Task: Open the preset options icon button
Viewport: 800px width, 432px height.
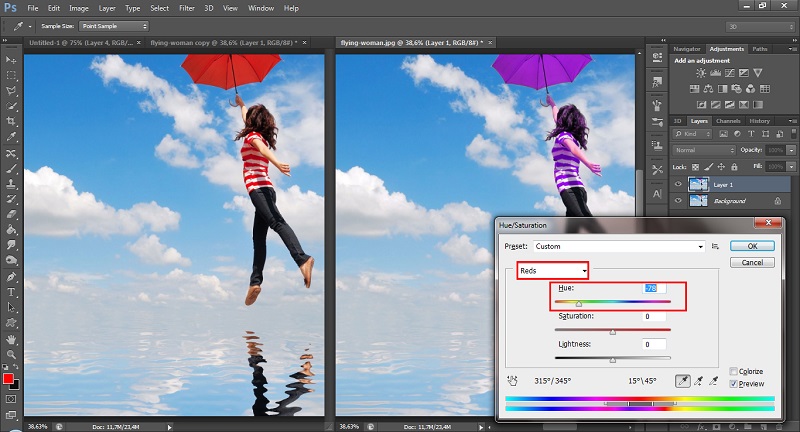Action: [715, 246]
